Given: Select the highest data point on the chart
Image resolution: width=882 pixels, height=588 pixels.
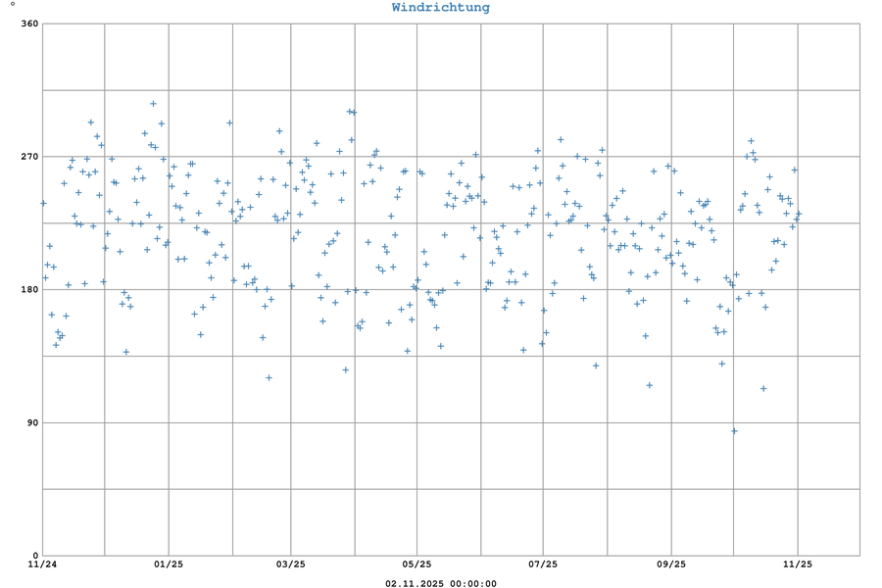Looking at the screenshot, I should [153, 103].
